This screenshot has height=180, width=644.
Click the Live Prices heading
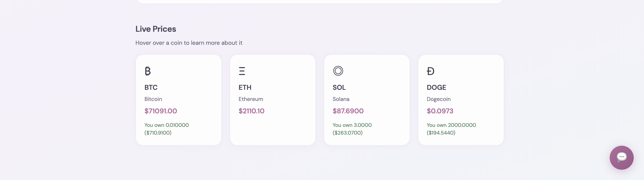click(156, 29)
